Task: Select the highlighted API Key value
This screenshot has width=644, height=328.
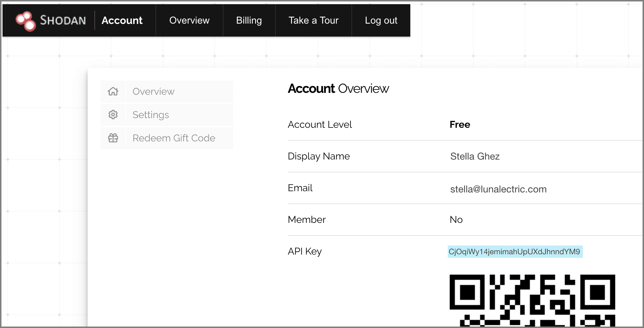Action: pos(515,252)
